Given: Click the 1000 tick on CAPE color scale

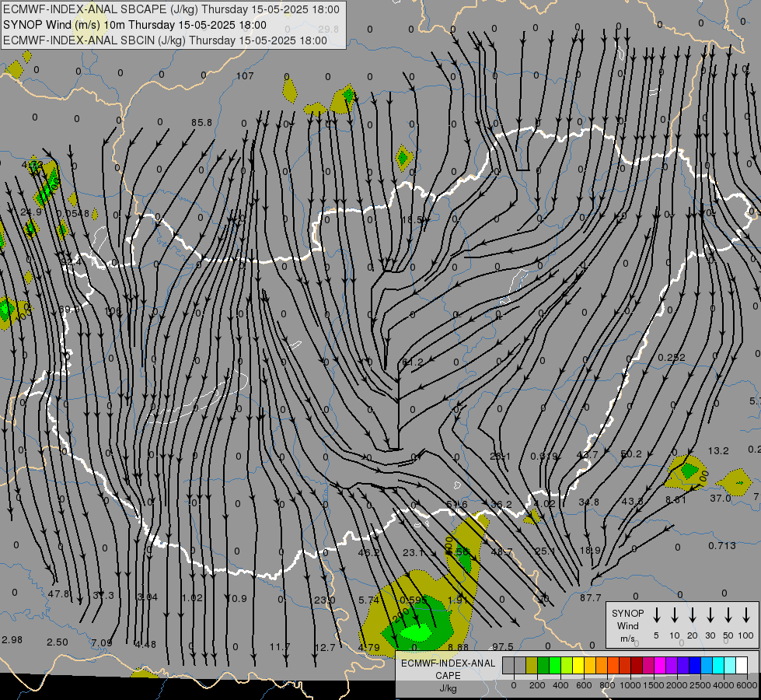Looking at the screenshot, I should (x=630, y=685).
